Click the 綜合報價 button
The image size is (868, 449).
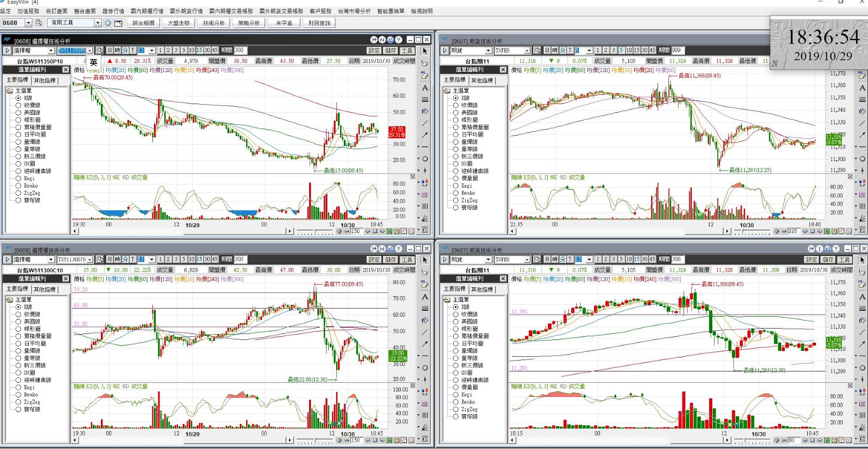(144, 23)
